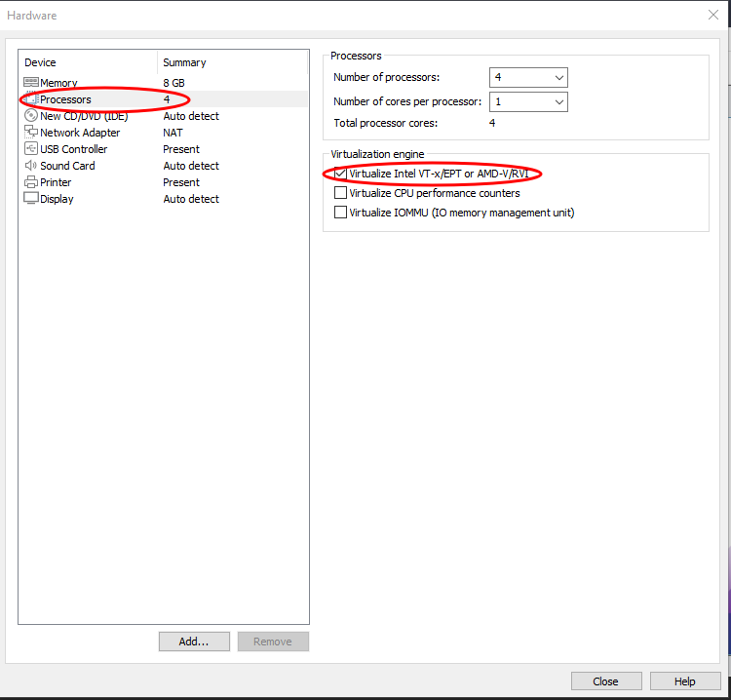Select the Memory row label

58,83
